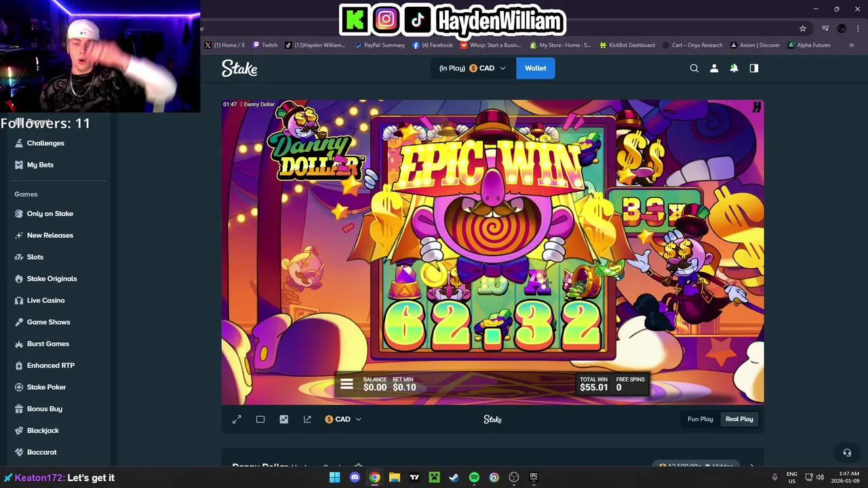
Task: Open the Stake search icon
Action: coord(694,68)
